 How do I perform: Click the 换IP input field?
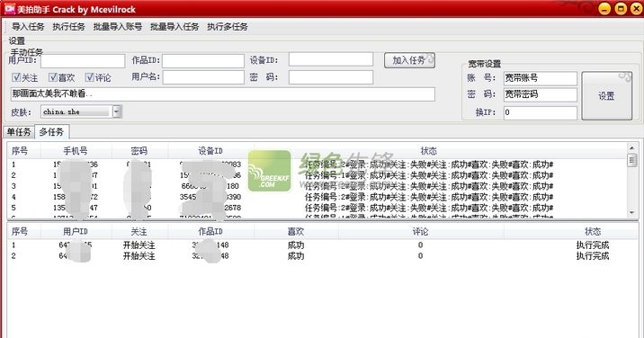pyautogui.click(x=540, y=112)
